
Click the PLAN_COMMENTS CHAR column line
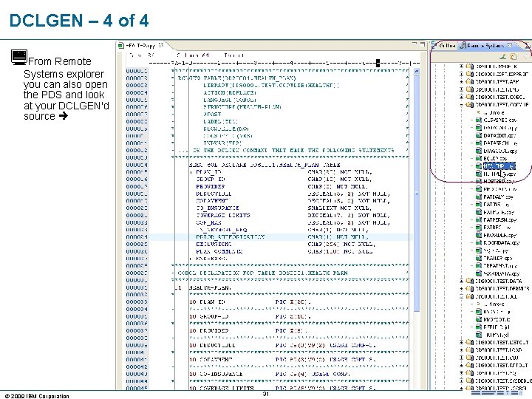(x=284, y=251)
